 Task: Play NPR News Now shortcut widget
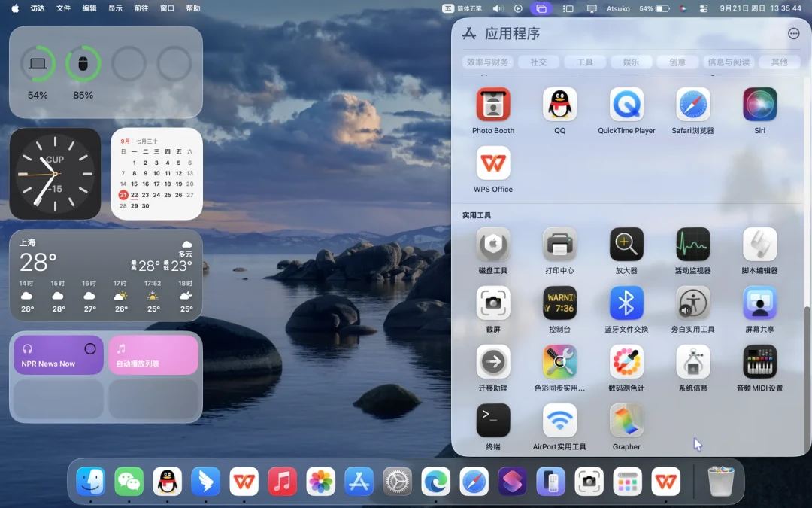[x=59, y=355]
